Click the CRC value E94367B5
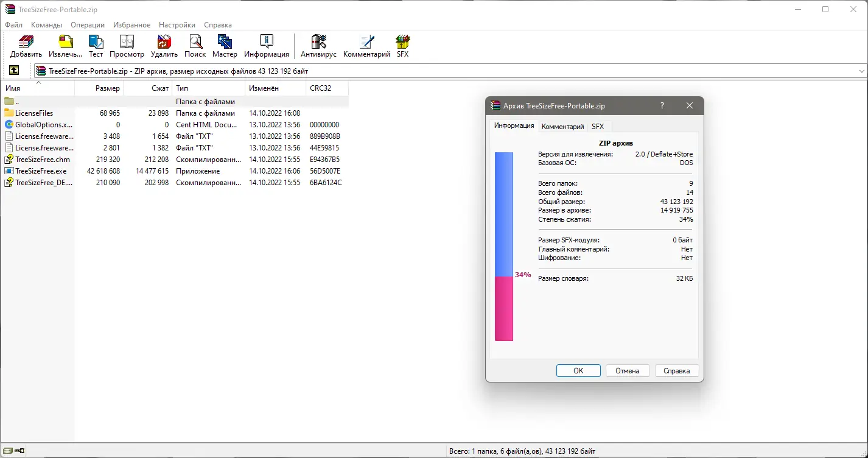The height and width of the screenshot is (458, 868). 325,160
